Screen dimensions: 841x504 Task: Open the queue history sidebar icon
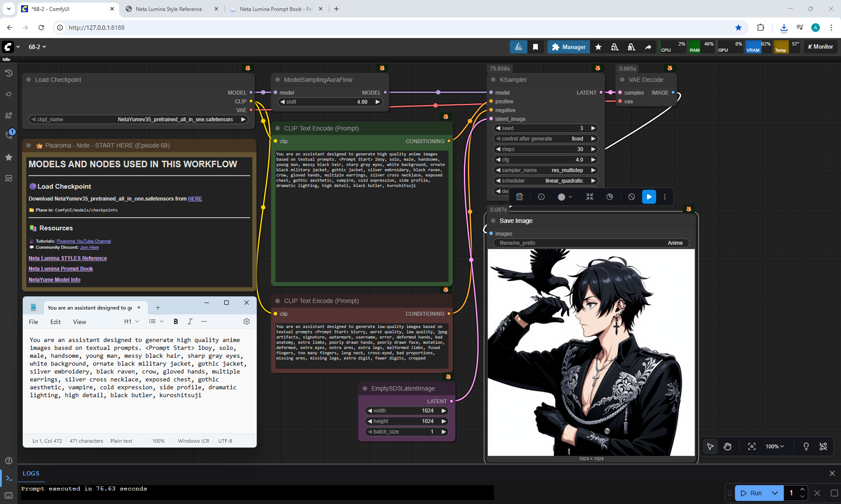pyautogui.click(x=8, y=73)
